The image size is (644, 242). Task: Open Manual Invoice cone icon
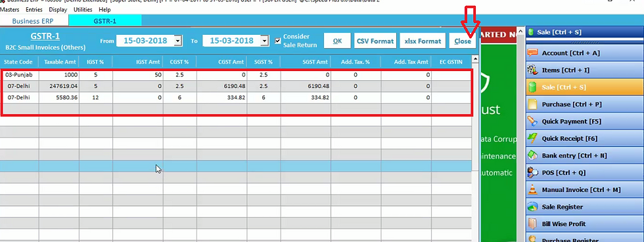[x=533, y=190]
